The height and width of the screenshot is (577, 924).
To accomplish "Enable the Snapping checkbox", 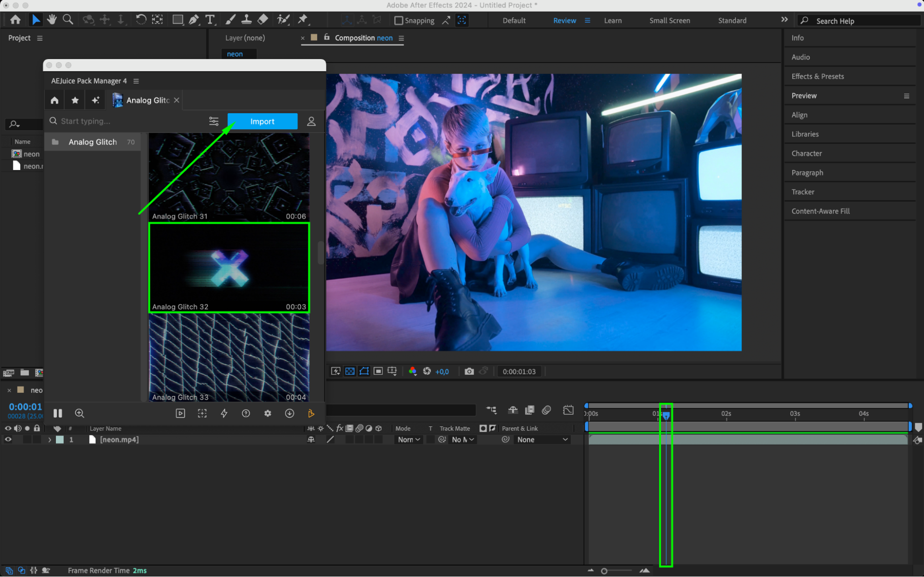I will pos(398,20).
